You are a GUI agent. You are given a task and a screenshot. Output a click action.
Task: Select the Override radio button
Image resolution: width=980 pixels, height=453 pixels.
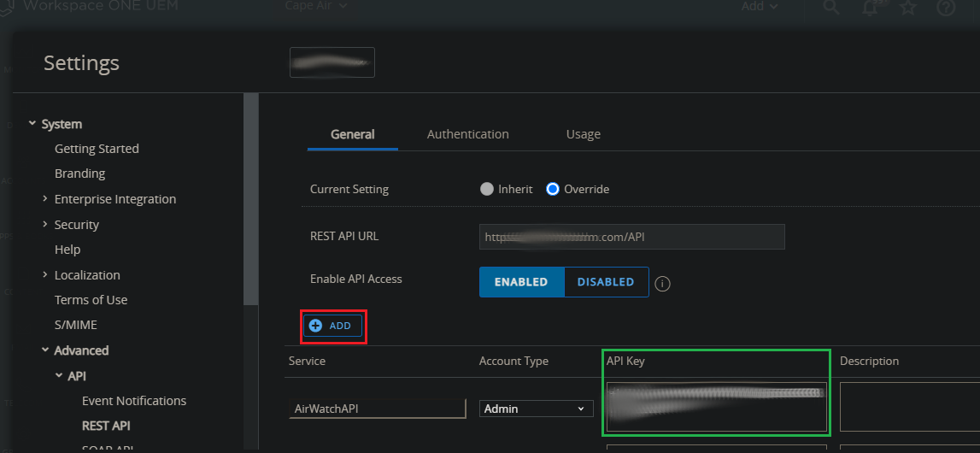click(x=553, y=189)
